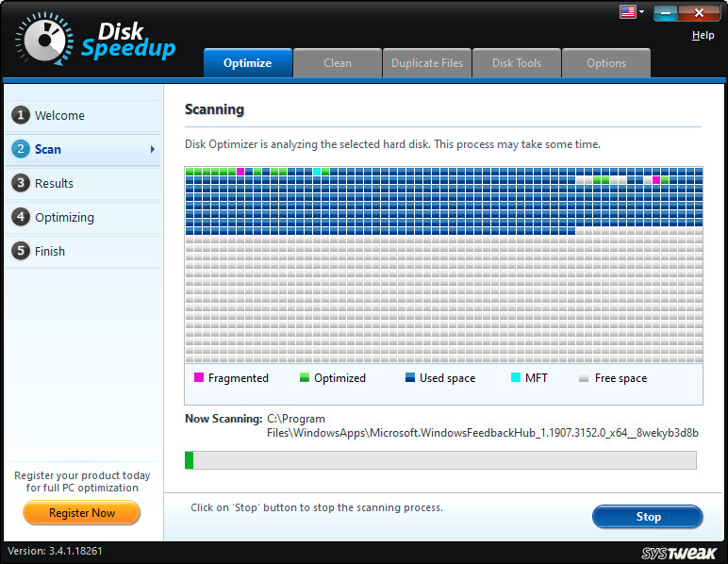Select the Results step in sidebar
The image size is (728, 564).
(83, 183)
